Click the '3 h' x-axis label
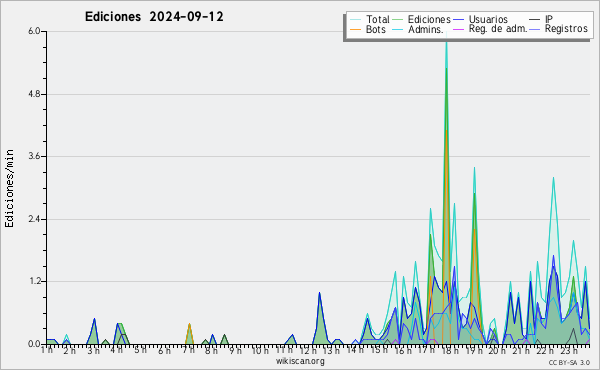Screen dimensions: 600x370 (93, 350)
